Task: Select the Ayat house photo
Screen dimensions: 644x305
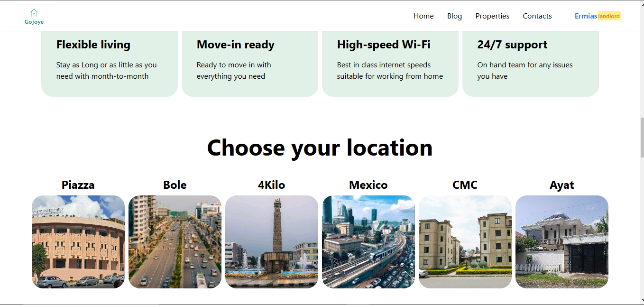Action: [x=562, y=242]
